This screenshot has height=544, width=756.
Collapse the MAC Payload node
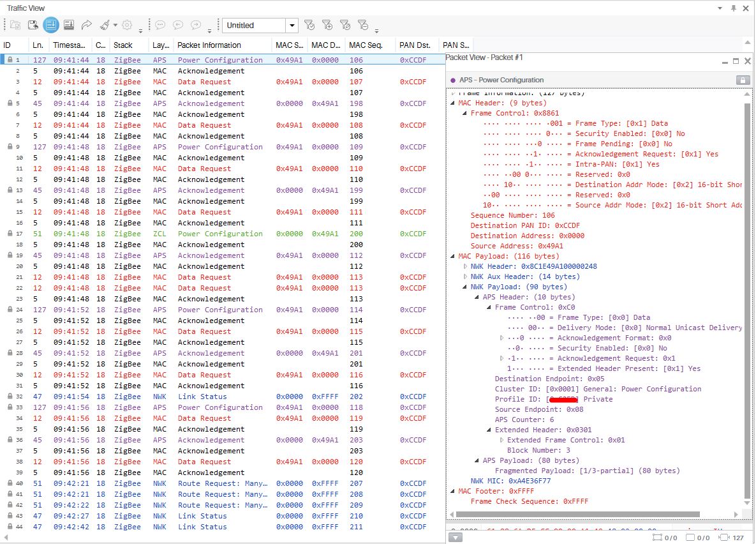453,256
